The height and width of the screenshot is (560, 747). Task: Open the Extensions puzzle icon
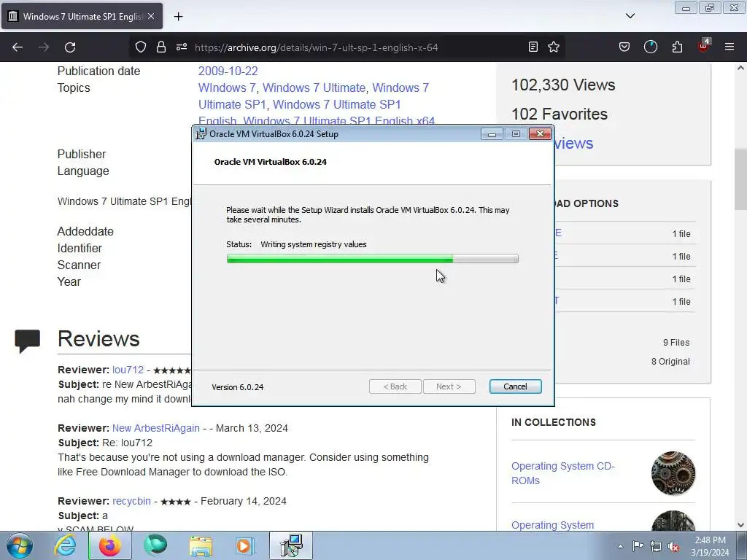pyautogui.click(x=677, y=47)
